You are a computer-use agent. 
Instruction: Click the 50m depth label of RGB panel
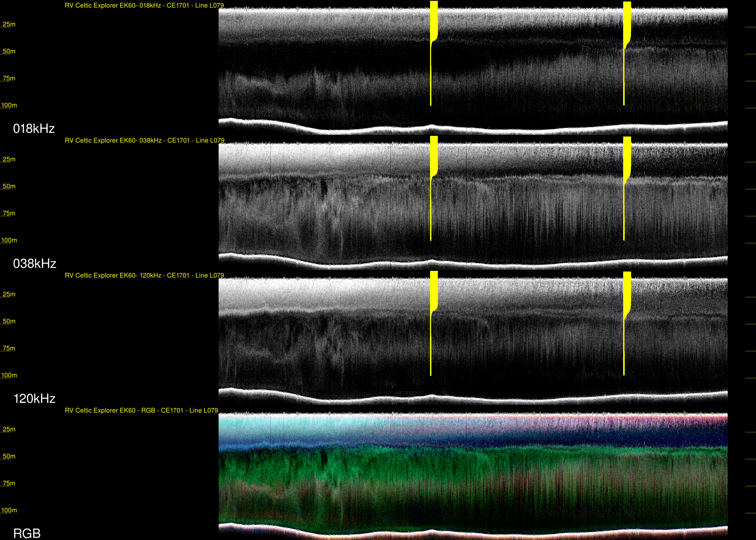coord(9,457)
